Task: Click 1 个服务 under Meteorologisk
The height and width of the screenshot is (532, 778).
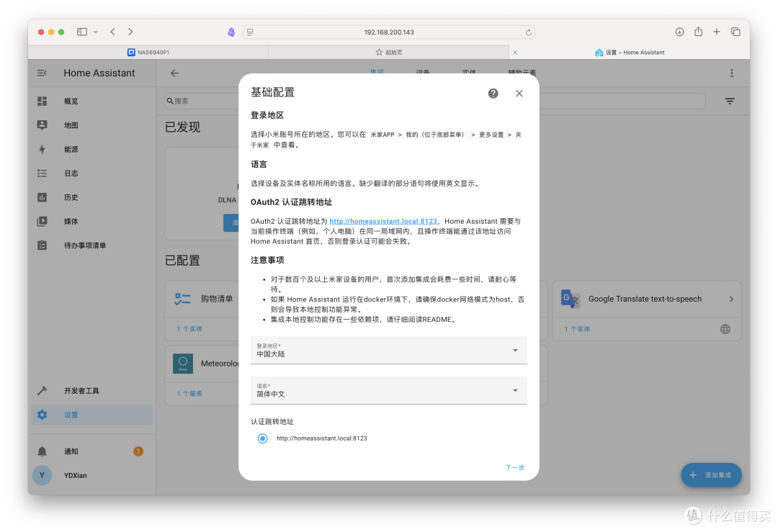Action: click(x=189, y=394)
